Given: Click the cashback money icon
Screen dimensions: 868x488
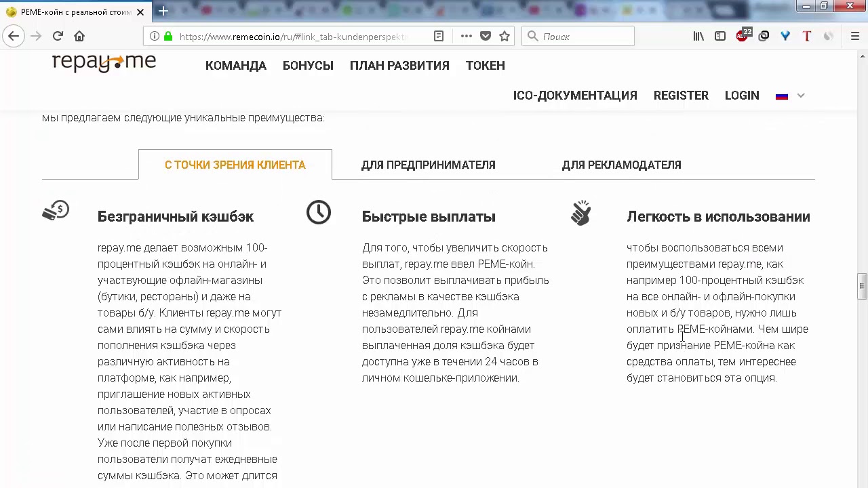Looking at the screenshot, I should pos(56,211).
